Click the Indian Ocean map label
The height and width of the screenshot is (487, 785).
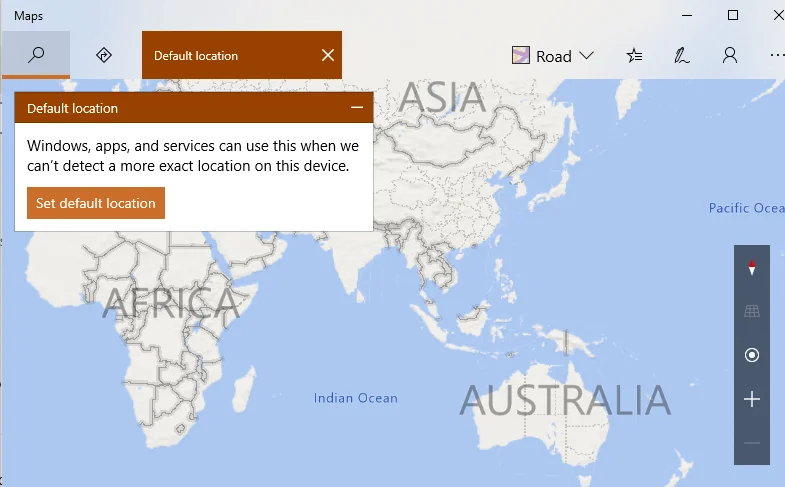(355, 398)
